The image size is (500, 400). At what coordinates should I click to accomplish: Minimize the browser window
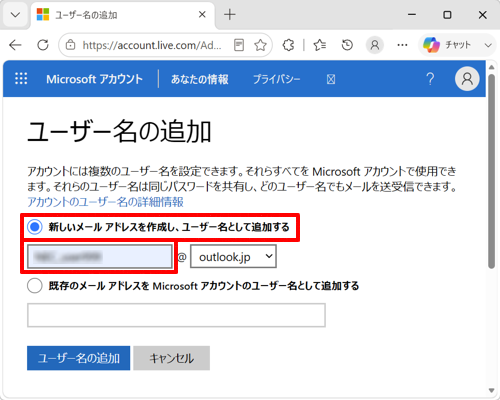click(x=412, y=15)
